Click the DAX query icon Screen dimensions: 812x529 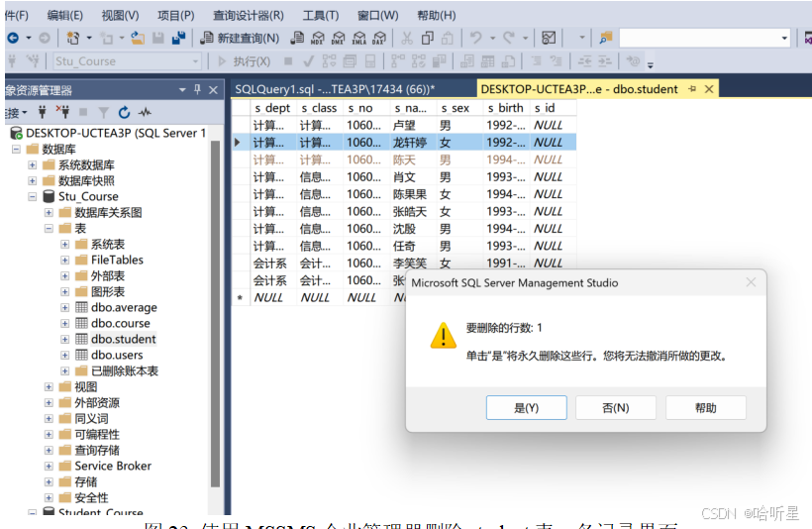pyautogui.click(x=379, y=38)
